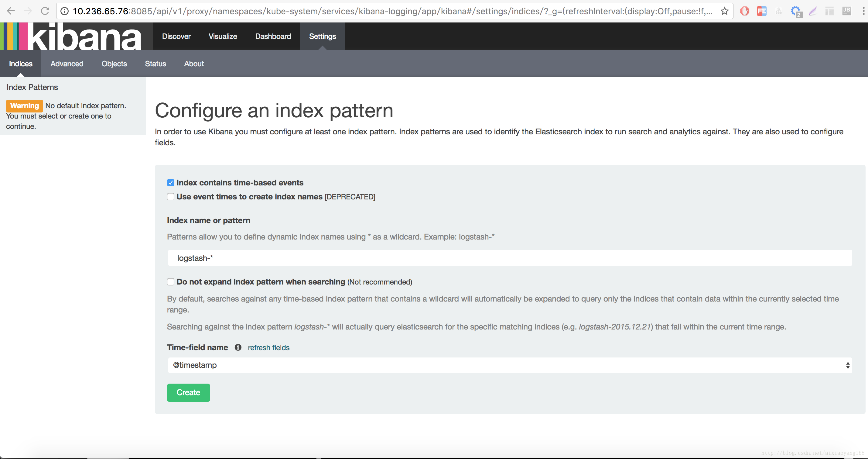Open the FE extension icon

[x=761, y=11]
